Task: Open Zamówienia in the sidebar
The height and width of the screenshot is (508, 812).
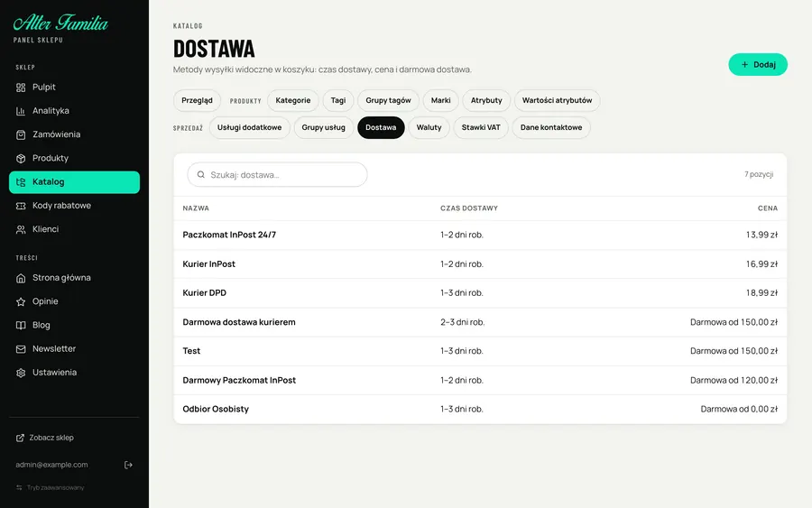Action: (x=74, y=134)
